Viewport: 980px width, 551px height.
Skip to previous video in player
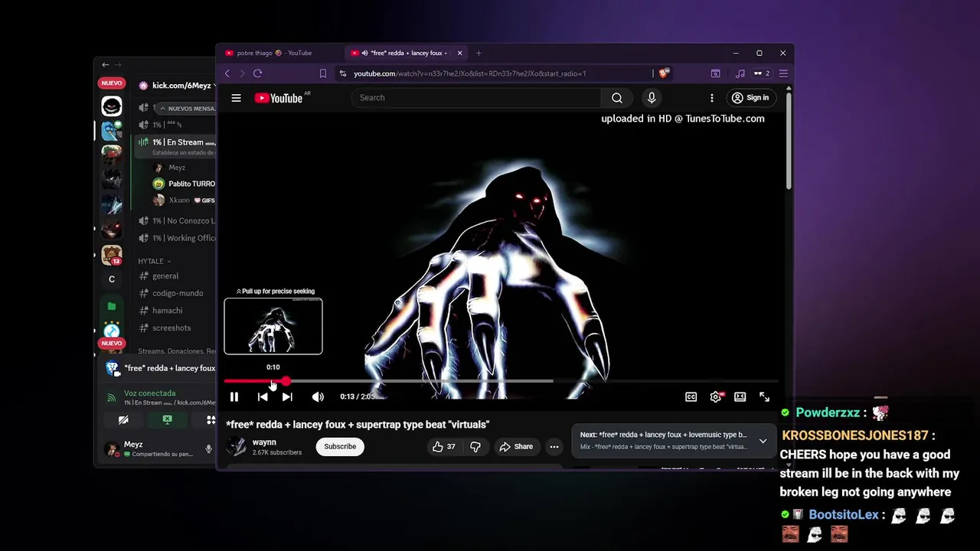point(263,396)
